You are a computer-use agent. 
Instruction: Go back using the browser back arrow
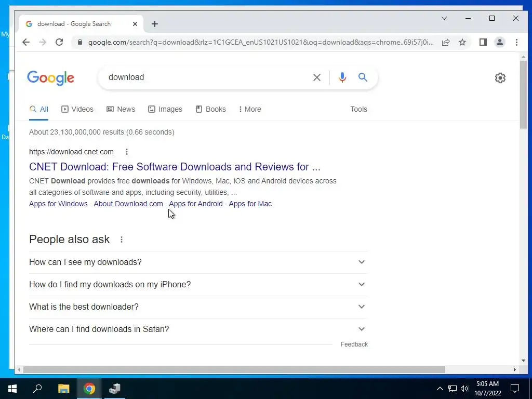click(x=26, y=42)
